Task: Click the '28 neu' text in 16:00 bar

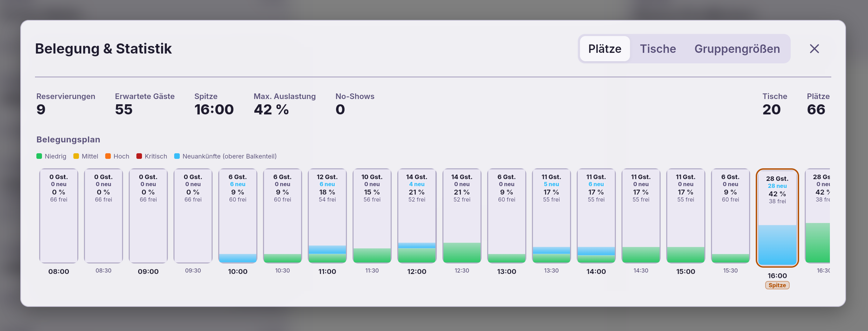Action: click(x=777, y=186)
